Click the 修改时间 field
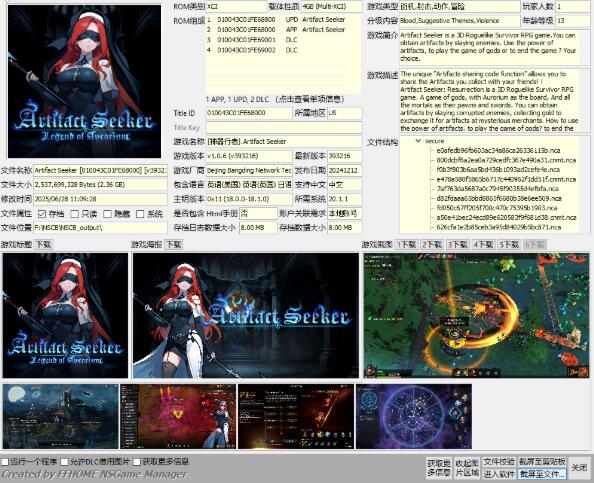This screenshot has height=483, width=594. click(100, 199)
